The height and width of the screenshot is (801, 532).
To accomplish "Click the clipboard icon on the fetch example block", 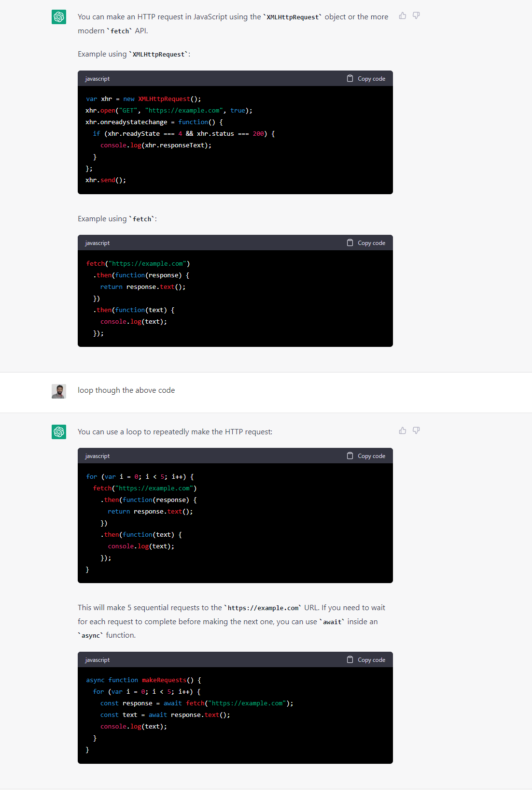I will (x=350, y=243).
